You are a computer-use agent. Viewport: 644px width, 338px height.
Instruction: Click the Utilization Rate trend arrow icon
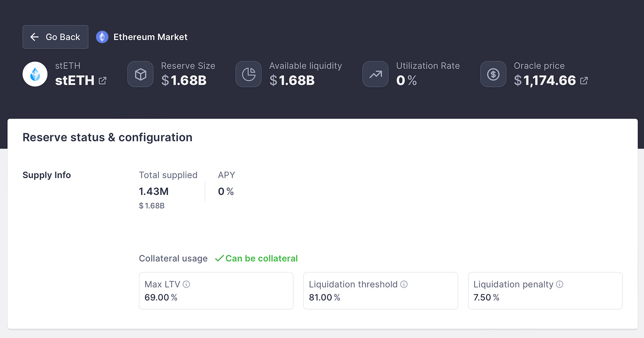point(376,74)
